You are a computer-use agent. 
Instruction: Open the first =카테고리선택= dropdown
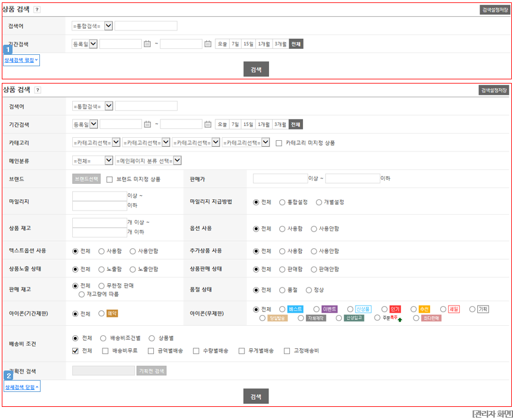pos(96,143)
